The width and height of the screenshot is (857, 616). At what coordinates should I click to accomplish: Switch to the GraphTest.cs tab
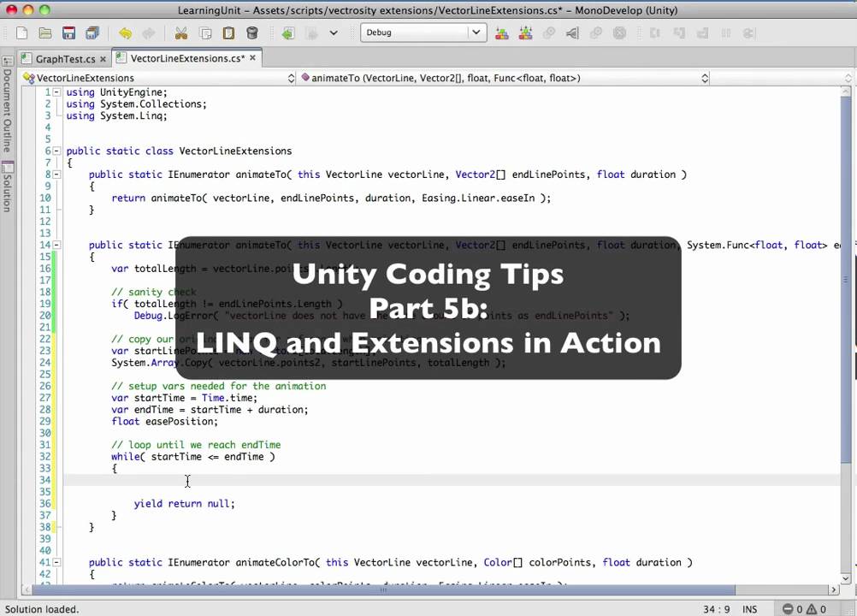pos(64,58)
